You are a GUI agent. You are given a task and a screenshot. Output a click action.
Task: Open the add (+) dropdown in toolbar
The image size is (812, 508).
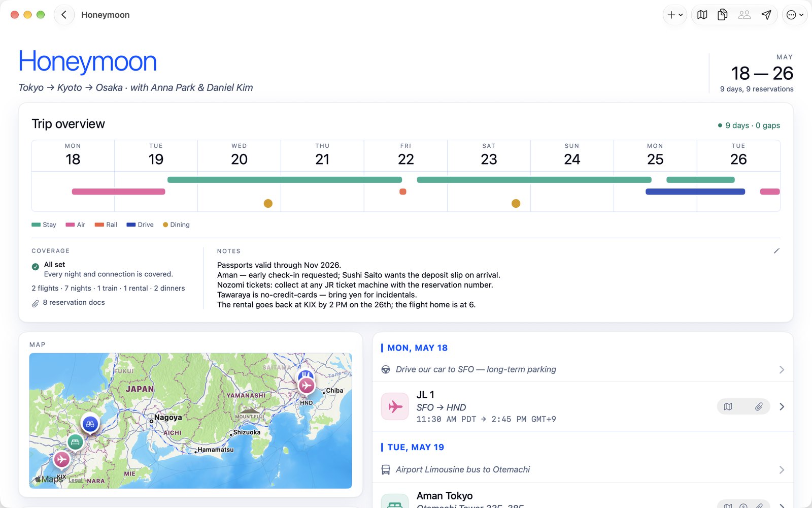675,15
